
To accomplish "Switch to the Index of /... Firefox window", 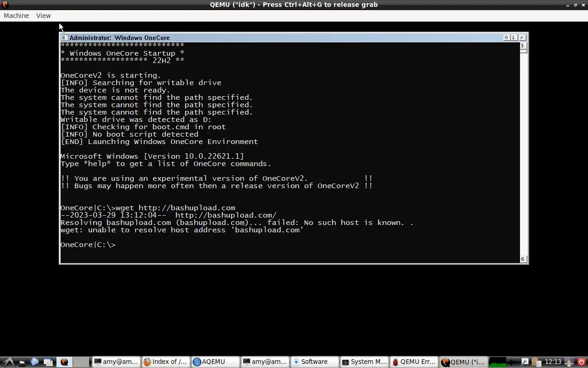I will 165,362.
